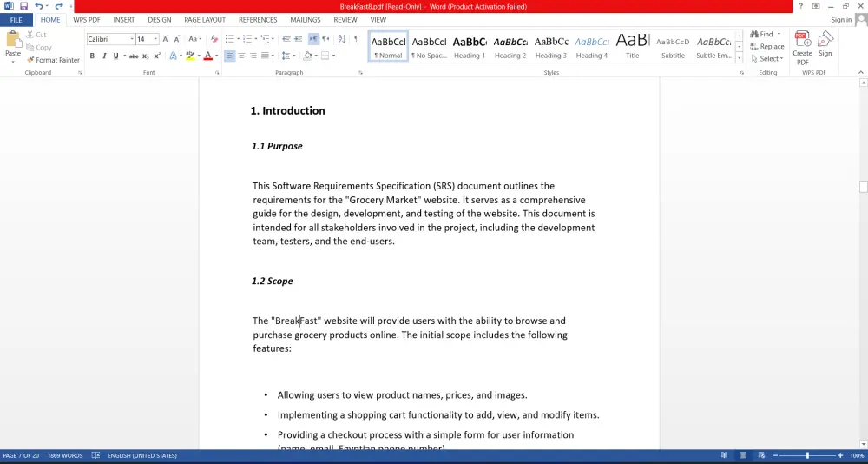
Task: Click the Undo arrow icon
Action: (x=38, y=6)
